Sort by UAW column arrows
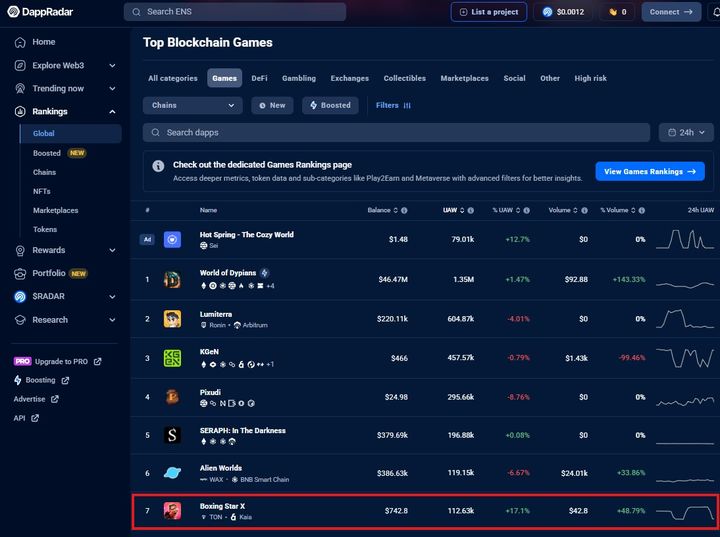 point(462,210)
